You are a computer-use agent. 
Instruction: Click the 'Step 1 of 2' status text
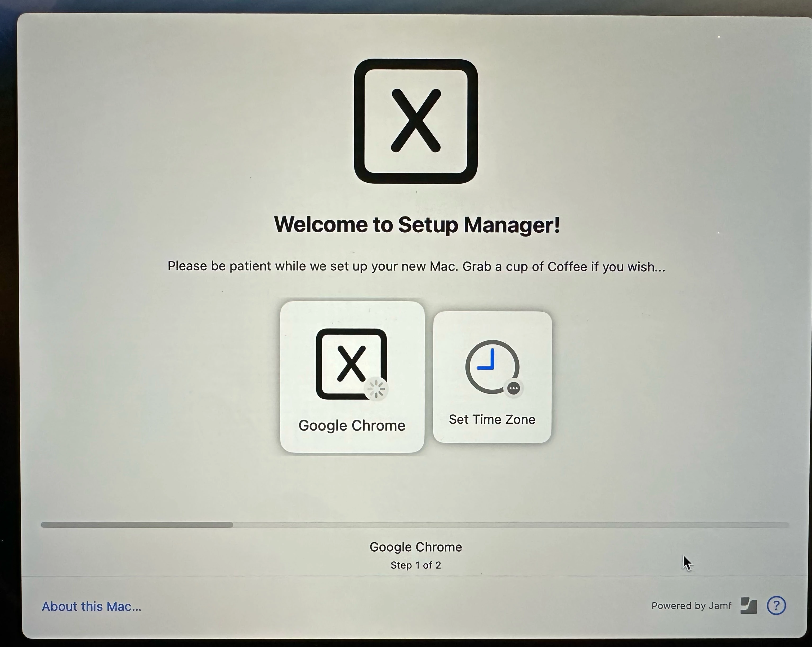pyautogui.click(x=416, y=565)
